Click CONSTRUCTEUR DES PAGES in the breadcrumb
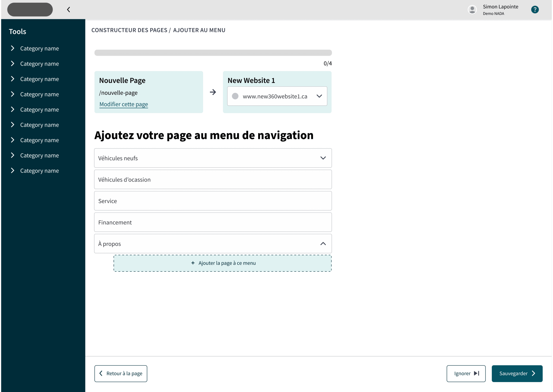553x392 pixels. tap(129, 30)
